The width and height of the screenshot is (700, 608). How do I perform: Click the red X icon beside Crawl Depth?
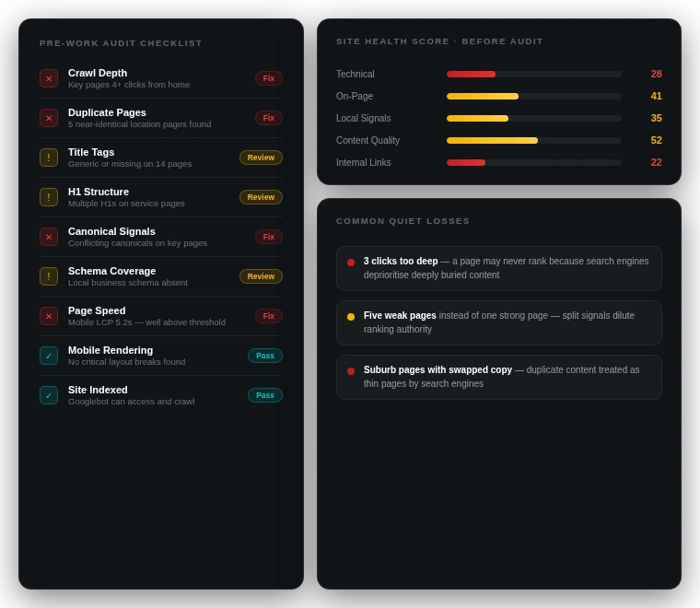point(49,78)
